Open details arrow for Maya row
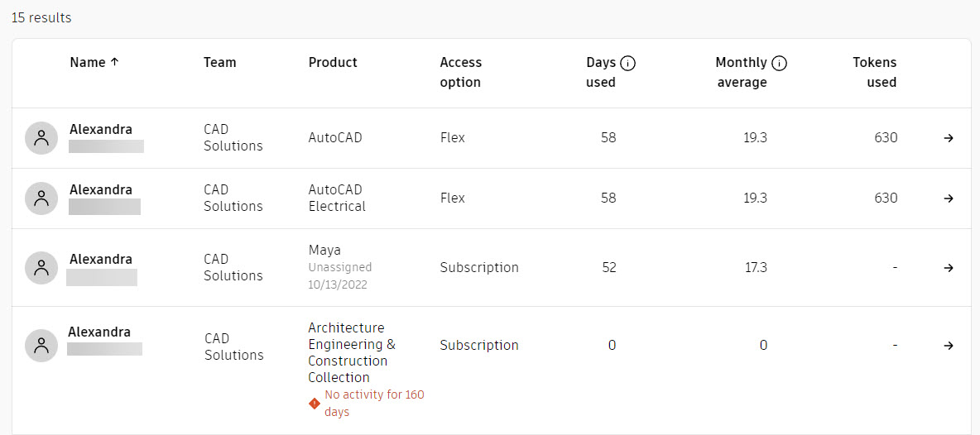This screenshot has width=980, height=435. click(x=948, y=268)
